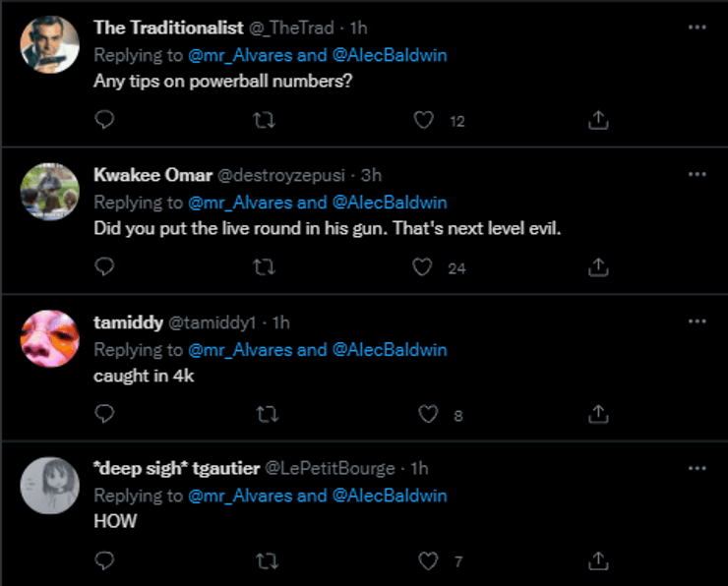Open more options menu on tamiddy's tweet
728x586 pixels.
pos(697,322)
